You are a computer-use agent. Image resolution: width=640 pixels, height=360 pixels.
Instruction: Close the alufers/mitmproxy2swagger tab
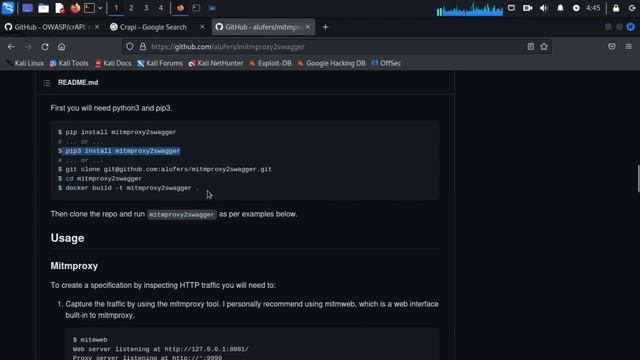pos(308,27)
